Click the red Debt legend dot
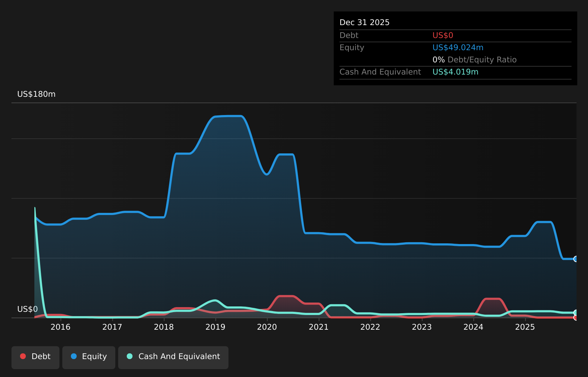Viewport: 588px width, 377px height. point(23,356)
